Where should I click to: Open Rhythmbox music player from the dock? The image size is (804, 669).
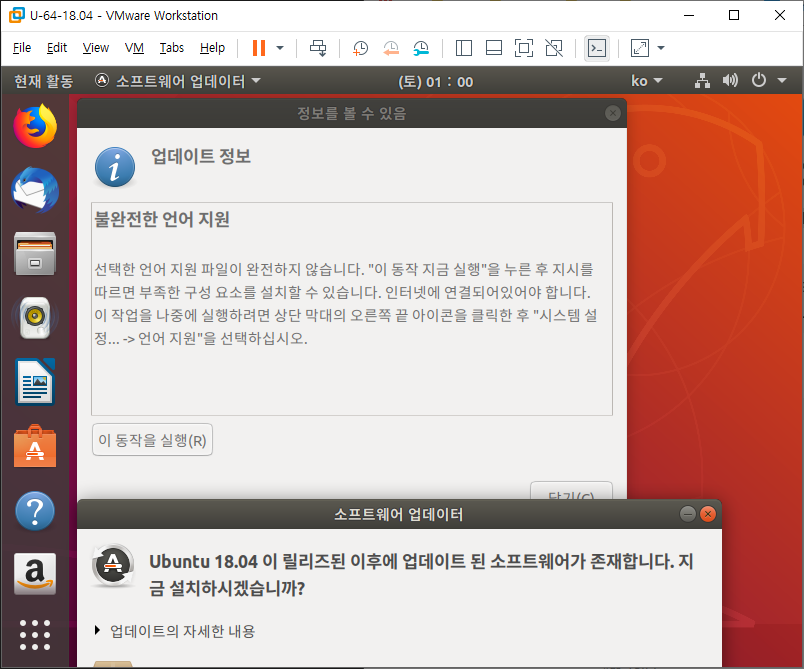35,318
